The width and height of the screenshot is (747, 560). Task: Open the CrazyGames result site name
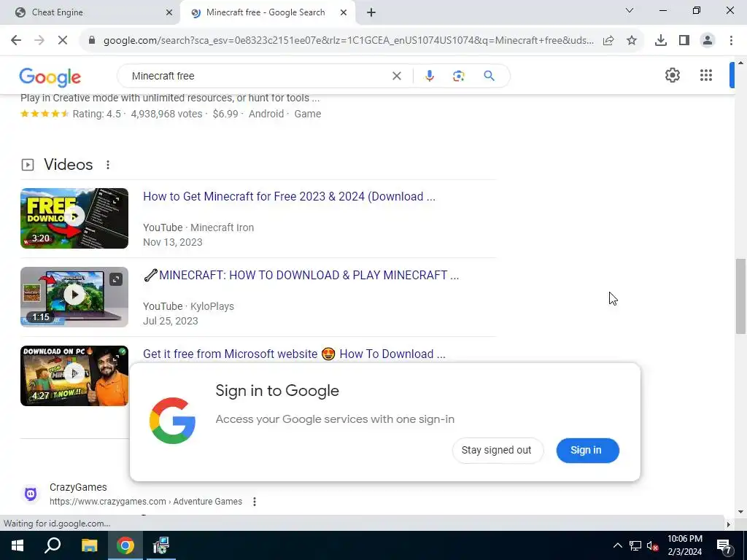78,487
